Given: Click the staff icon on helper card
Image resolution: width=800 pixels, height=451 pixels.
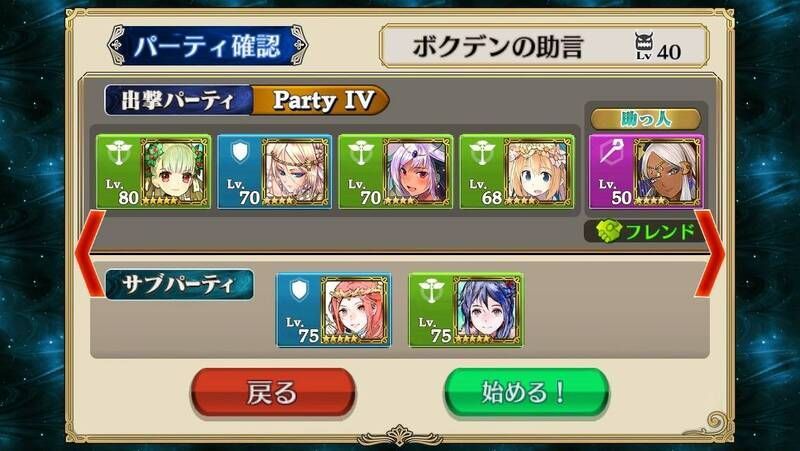Looking at the screenshot, I should [611, 153].
